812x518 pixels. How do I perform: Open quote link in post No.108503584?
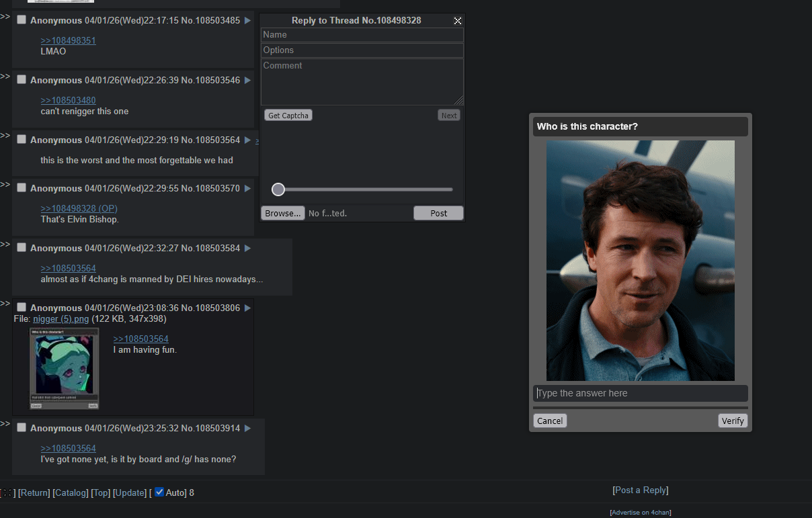pyautogui.click(x=68, y=268)
